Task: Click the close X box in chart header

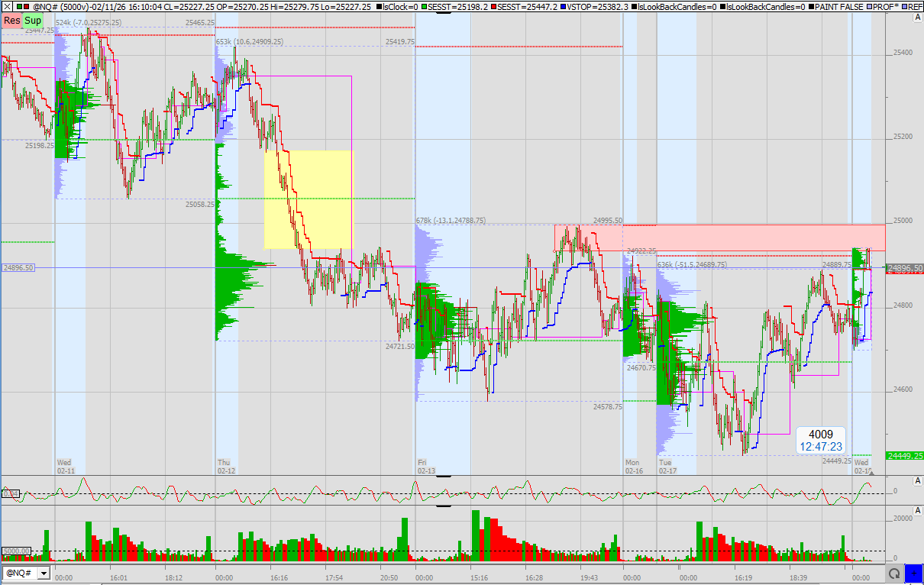Action: (6, 6)
